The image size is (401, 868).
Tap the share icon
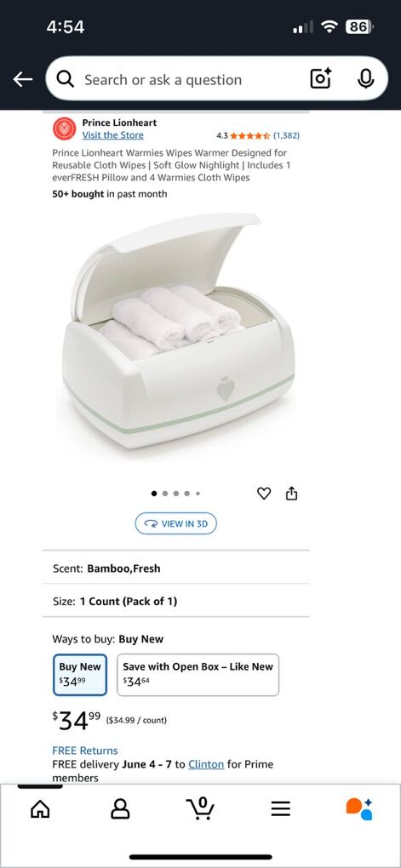tap(291, 494)
